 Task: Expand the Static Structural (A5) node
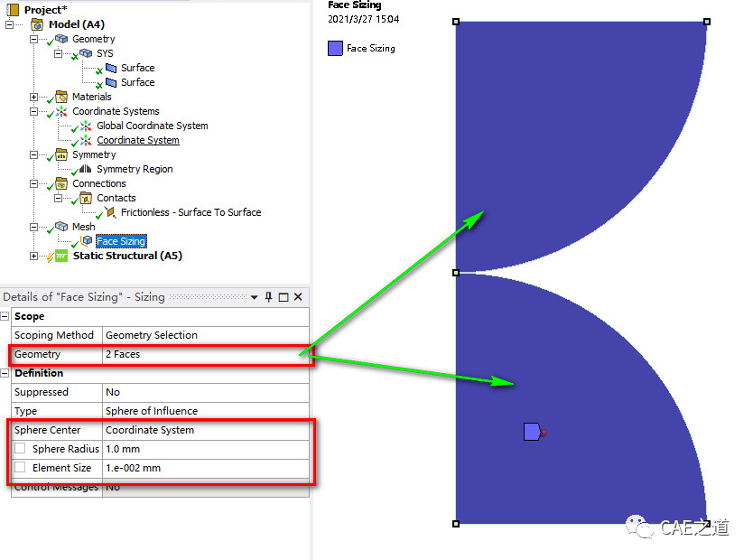(33, 256)
